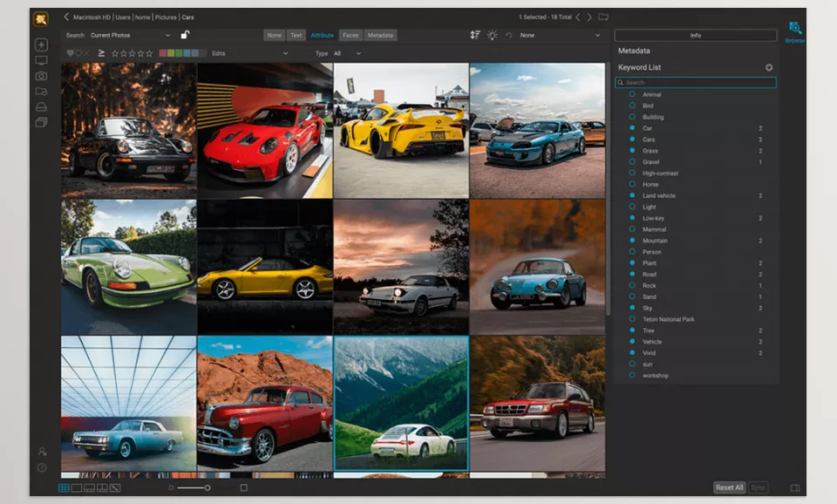837x504 pixels.
Task: Select the Metadata filter tab
Action: coord(380,35)
